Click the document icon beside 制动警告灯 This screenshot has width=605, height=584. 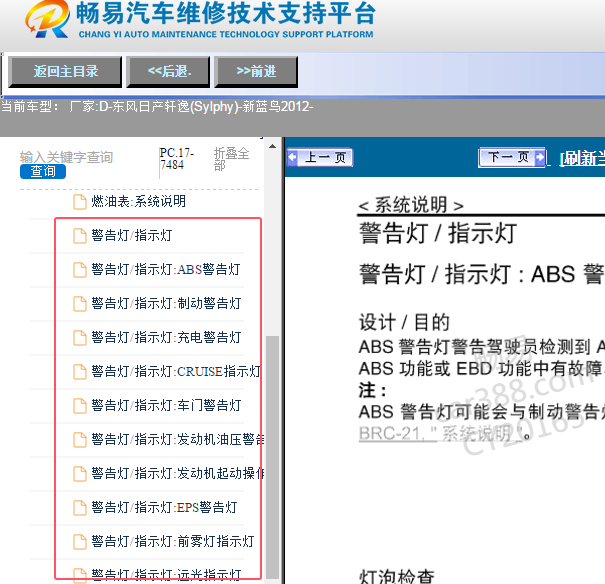click(x=79, y=304)
